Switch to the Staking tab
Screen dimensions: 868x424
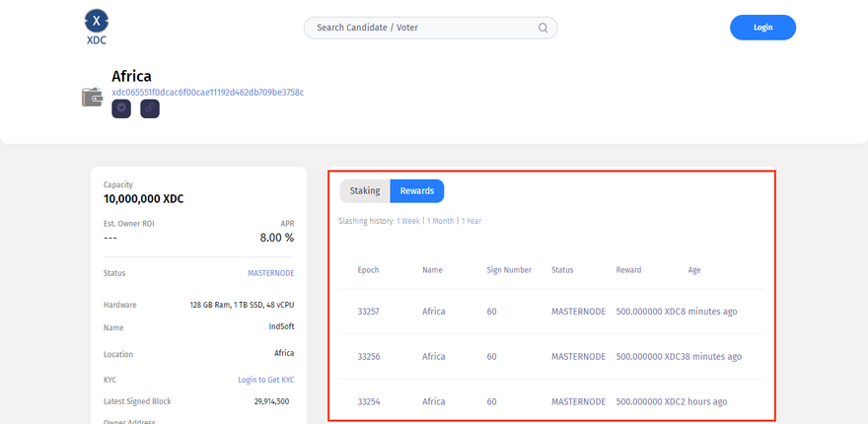point(365,190)
